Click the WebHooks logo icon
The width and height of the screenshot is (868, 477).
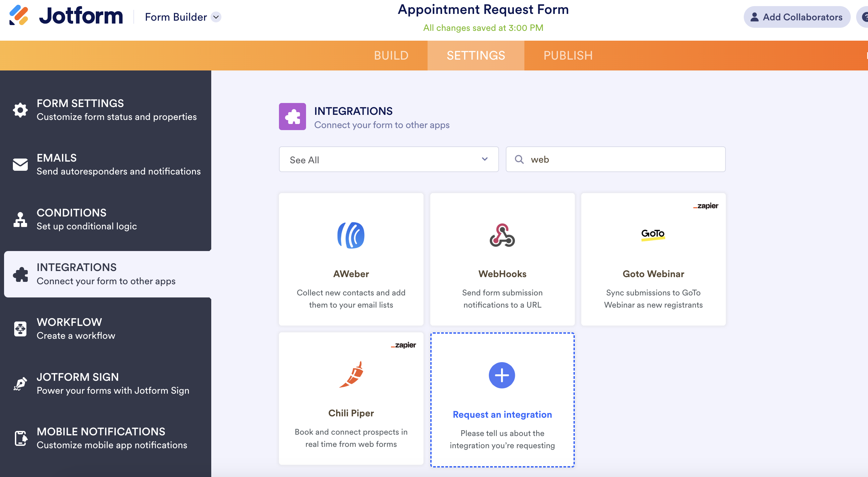coord(502,235)
